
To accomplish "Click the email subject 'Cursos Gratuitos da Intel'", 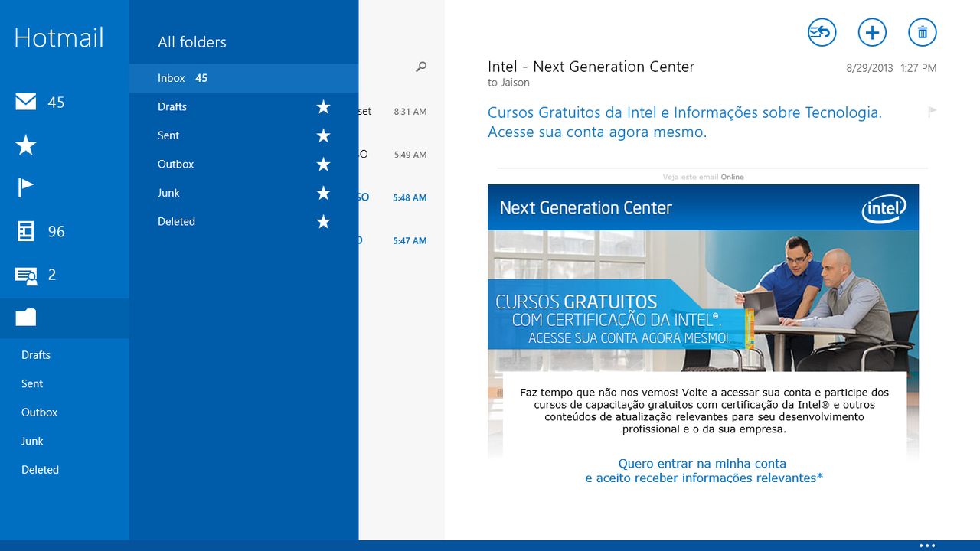I will [684, 122].
